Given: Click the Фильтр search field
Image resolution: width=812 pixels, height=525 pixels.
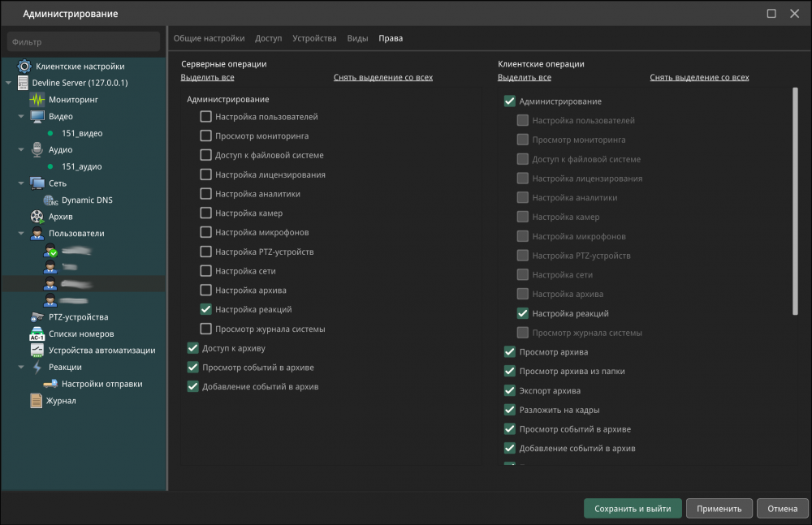Looking at the screenshot, I should [x=84, y=42].
